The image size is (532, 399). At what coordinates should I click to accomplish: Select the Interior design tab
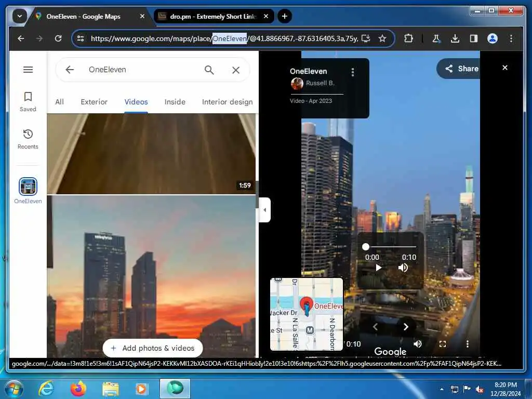(228, 102)
